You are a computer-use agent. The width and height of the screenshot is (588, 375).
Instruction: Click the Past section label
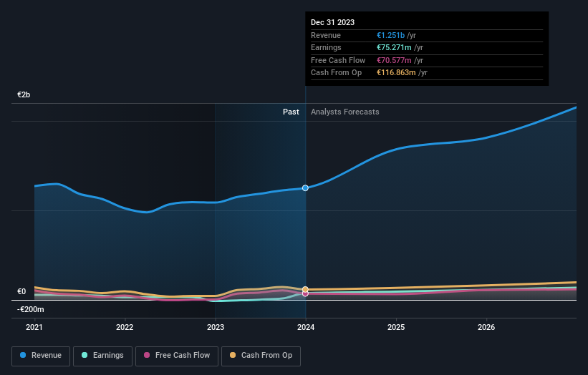coord(291,112)
